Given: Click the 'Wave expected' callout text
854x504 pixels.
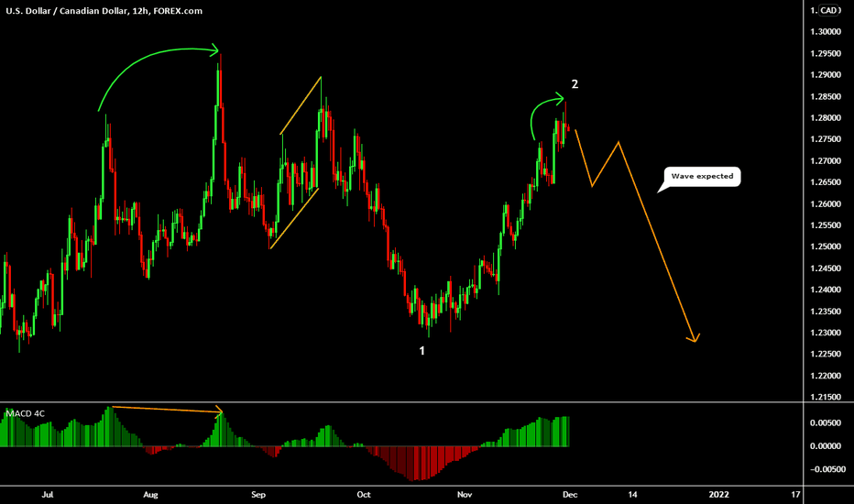Looking at the screenshot, I should tap(702, 176).
